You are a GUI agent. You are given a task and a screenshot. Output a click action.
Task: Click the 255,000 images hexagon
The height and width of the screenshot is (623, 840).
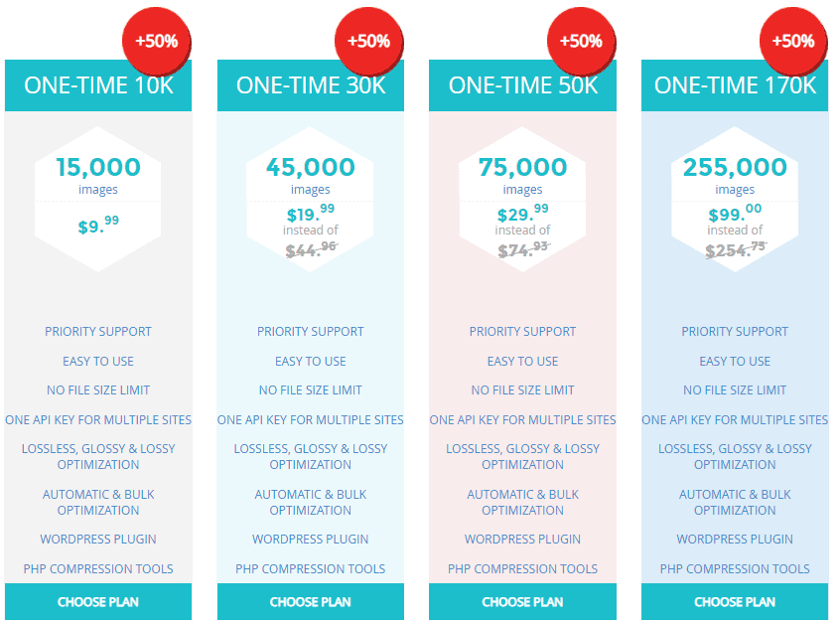[x=735, y=200]
